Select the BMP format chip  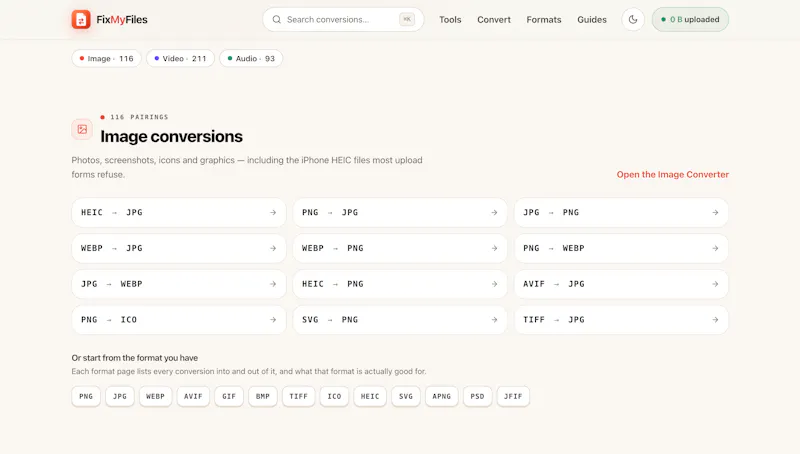(x=263, y=396)
